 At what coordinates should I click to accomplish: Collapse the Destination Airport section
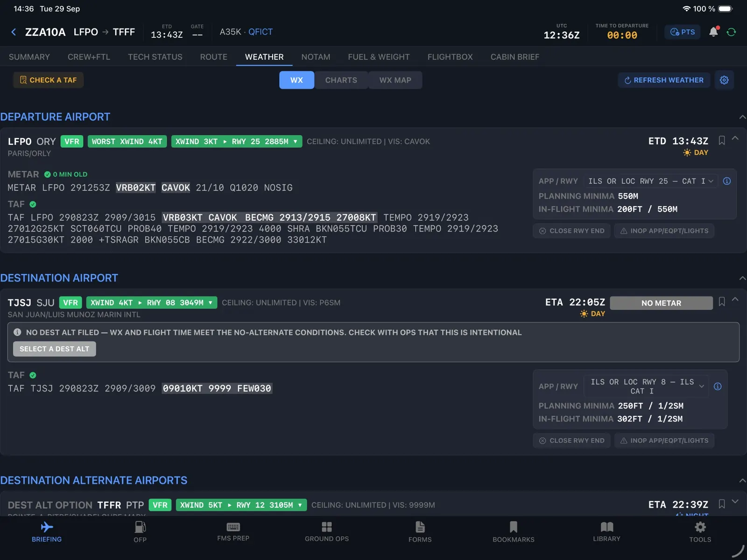click(x=742, y=278)
